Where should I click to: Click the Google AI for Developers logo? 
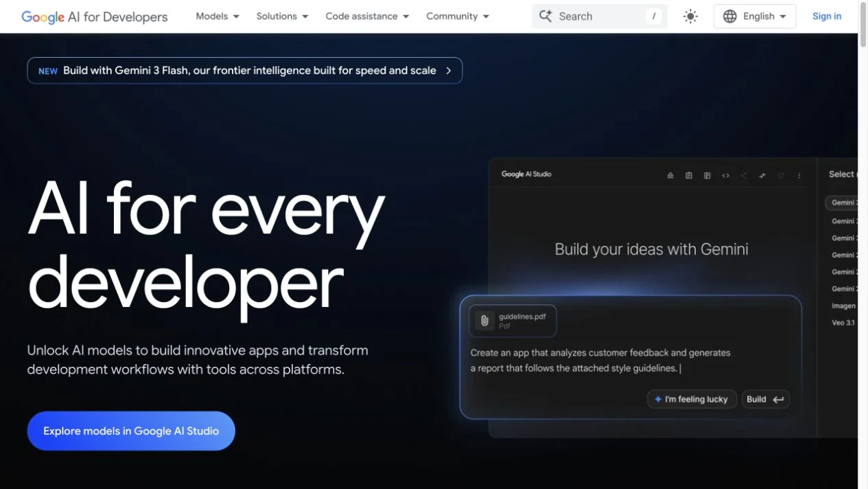point(94,16)
